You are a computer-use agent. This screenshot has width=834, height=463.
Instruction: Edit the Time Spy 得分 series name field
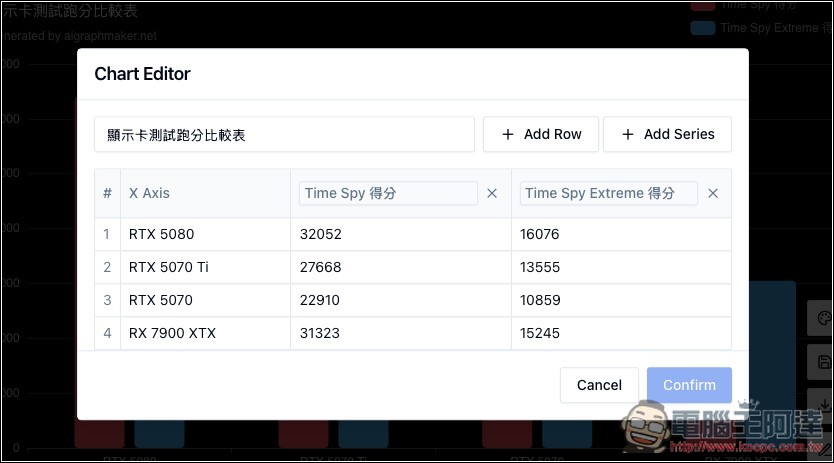(388, 193)
